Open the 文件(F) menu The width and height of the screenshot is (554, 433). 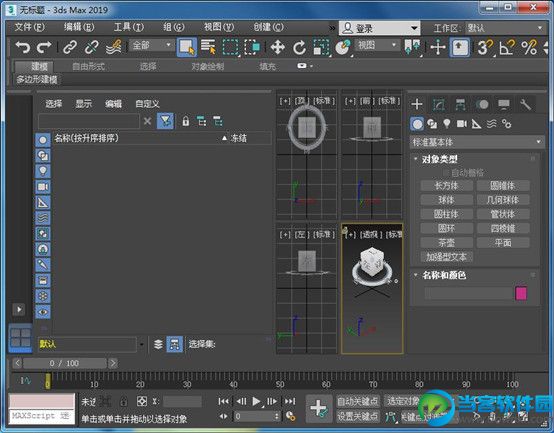click(x=30, y=27)
